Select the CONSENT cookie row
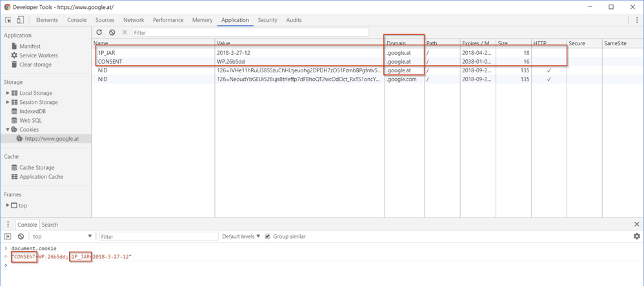 [x=155, y=61]
